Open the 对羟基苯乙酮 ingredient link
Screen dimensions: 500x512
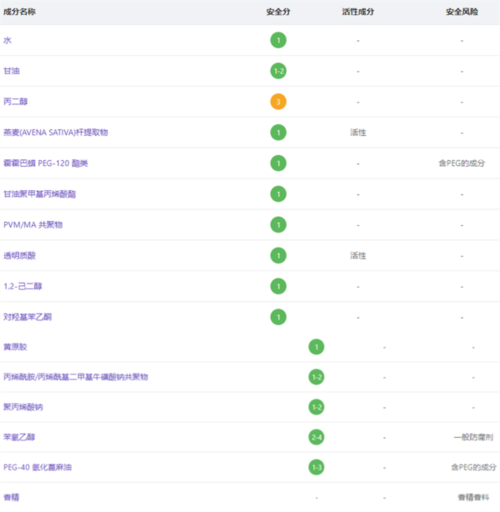point(28,317)
